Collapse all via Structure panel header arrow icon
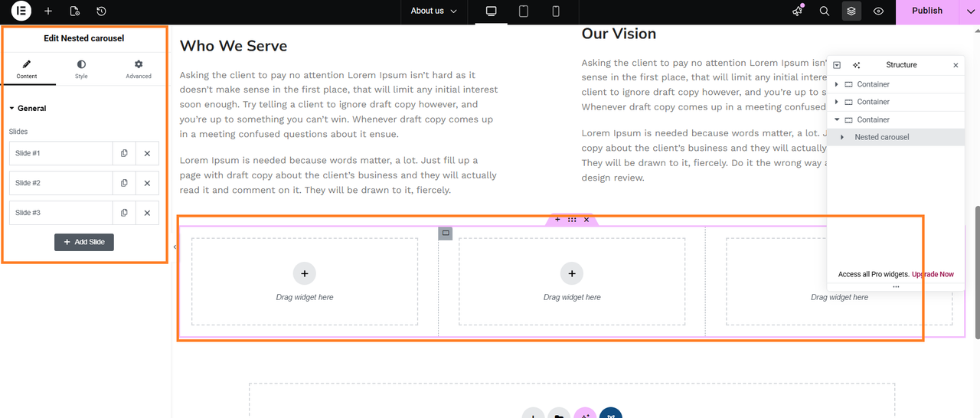Screen dimensions: 980x418 point(837,65)
